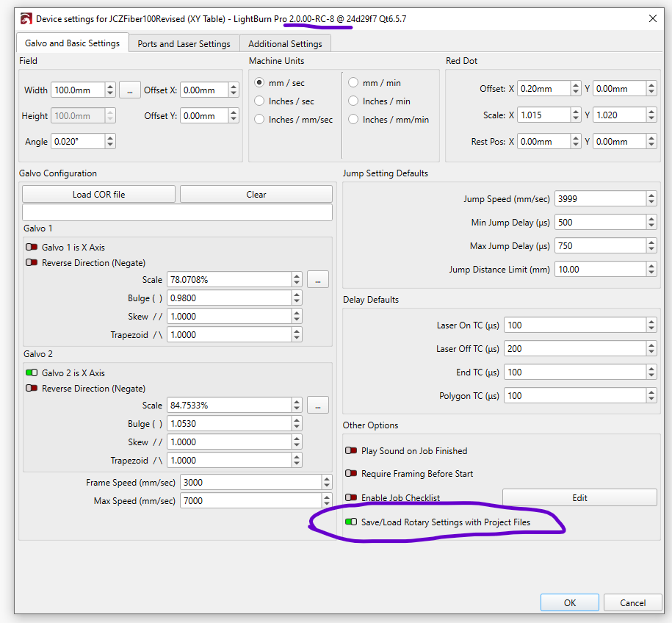Screen dimensions: 672x623
Task: Toggle Galvo 1 Reverse Direction (Negate)
Action: (32, 262)
